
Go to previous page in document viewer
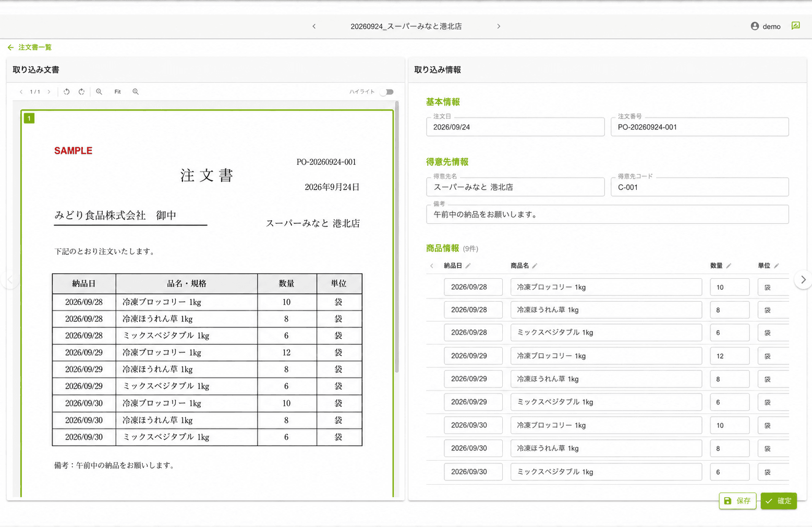[21, 92]
